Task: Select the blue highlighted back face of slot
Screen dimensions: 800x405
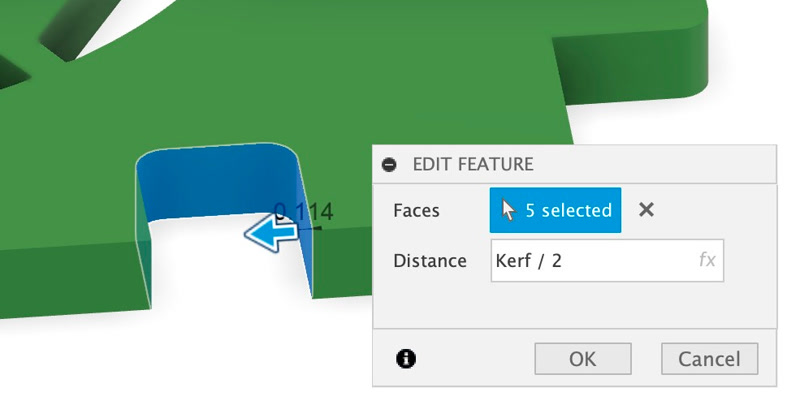Action: [x=214, y=181]
